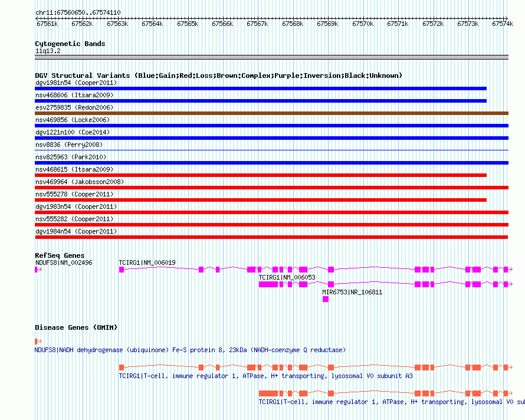Click the nsv555282 (Cooper2011) label
This screenshot has width=525, height=420.
click(x=74, y=219)
